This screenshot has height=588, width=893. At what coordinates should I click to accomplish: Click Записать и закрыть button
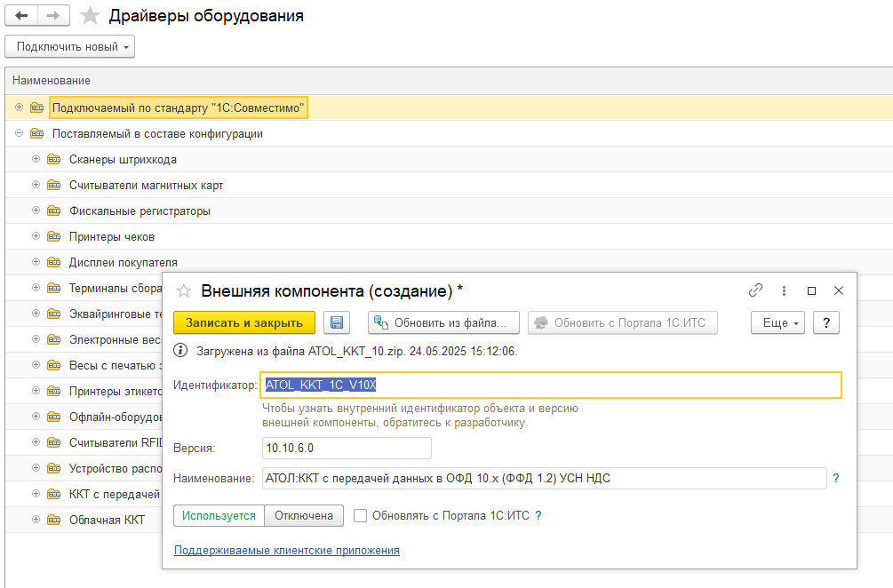click(x=243, y=322)
